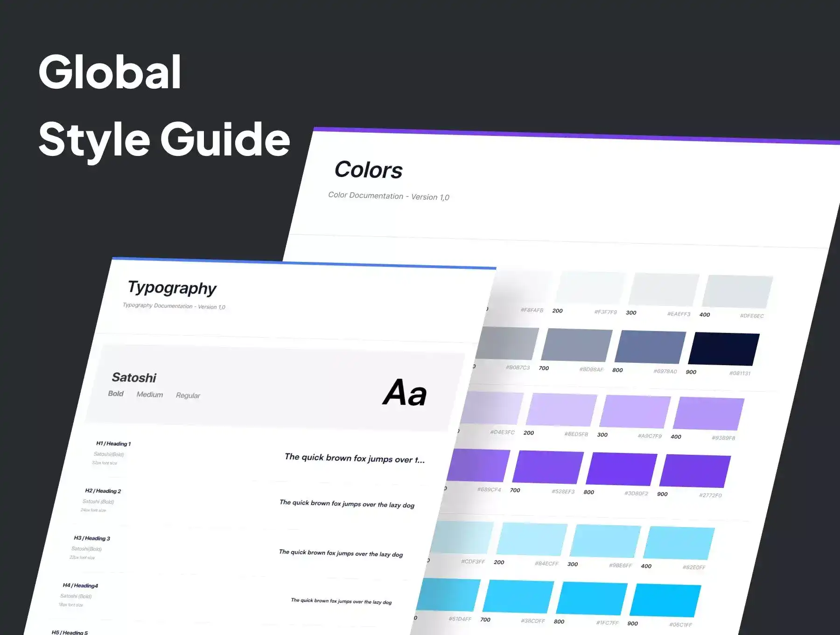Image resolution: width=840 pixels, height=635 pixels.
Task: Pick the dark navy #081131 swatch
Action: 723,349
